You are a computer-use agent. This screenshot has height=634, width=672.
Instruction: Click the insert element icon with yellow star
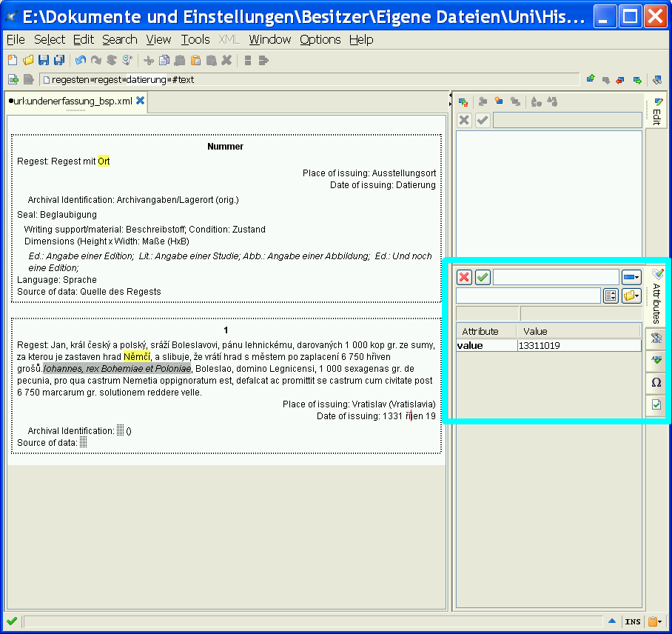coord(498,101)
